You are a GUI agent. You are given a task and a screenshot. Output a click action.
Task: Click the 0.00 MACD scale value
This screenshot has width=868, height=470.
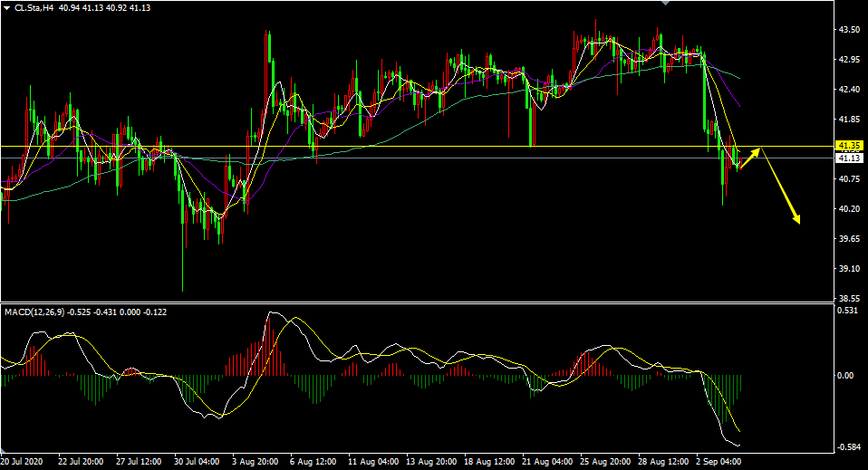845,375
